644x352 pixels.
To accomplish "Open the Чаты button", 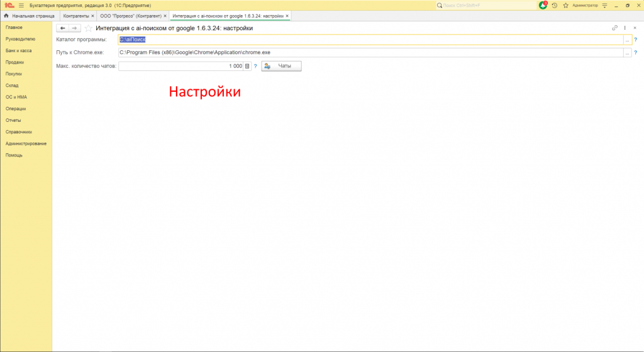I will pyautogui.click(x=281, y=66).
